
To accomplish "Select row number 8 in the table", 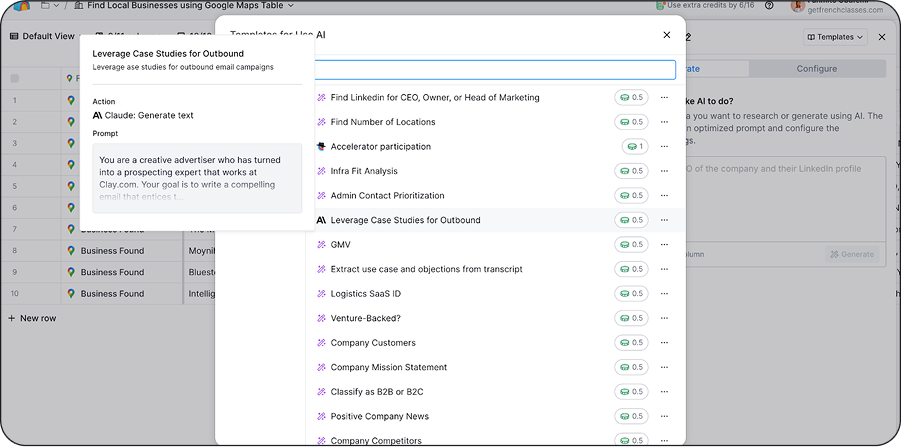I will [15, 251].
